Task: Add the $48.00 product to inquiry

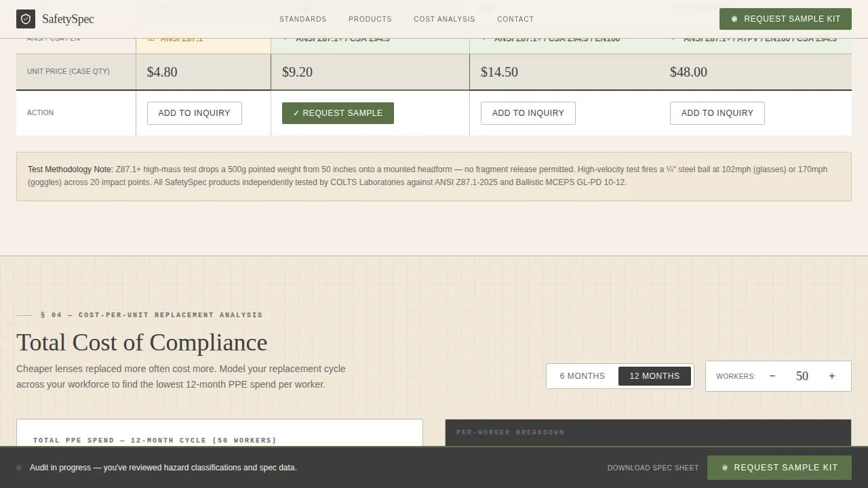Action: point(717,113)
